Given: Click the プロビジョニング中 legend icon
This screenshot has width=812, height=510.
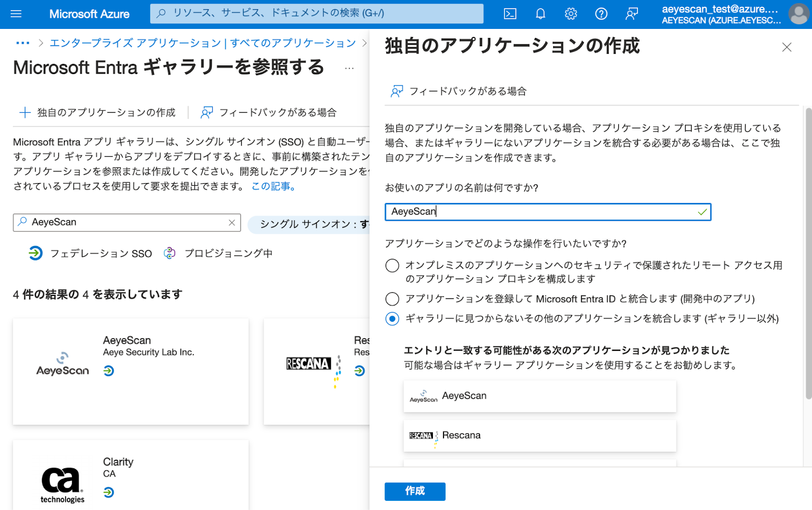Looking at the screenshot, I should click(170, 253).
